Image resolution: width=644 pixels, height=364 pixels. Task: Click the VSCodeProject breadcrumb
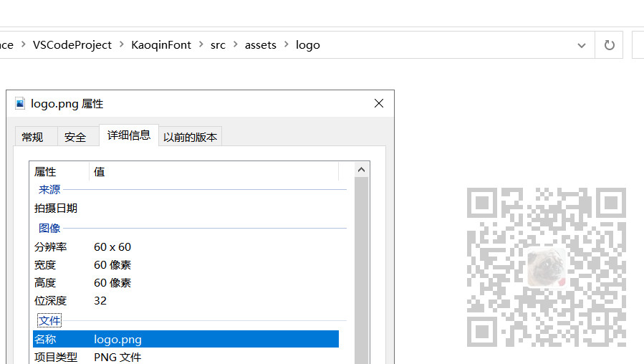[x=72, y=44]
